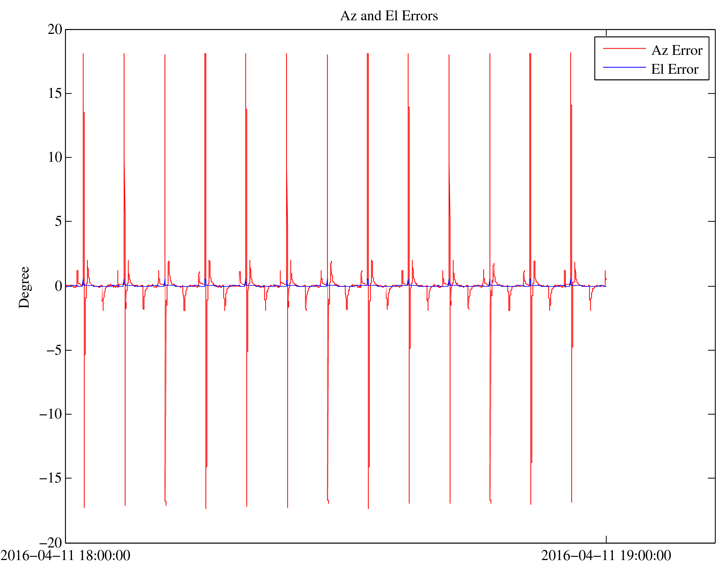
Task: Select the El Error legend label
Action: 674,70
